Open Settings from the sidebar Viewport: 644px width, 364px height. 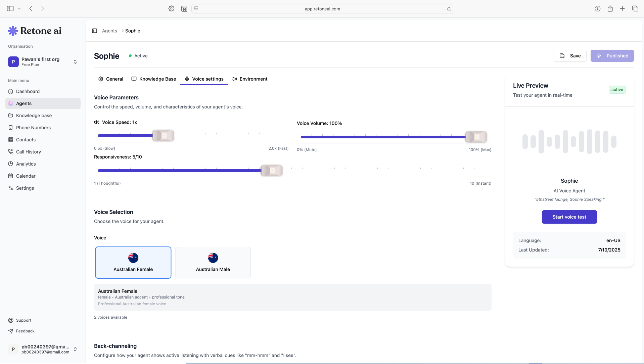tap(25, 188)
